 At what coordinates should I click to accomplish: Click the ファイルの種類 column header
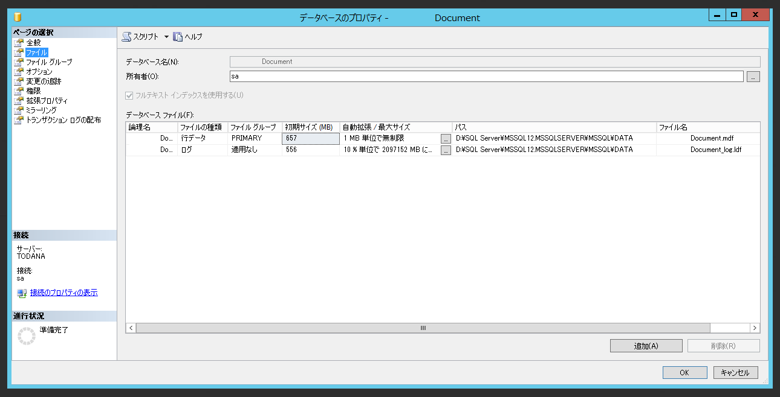[202, 127]
